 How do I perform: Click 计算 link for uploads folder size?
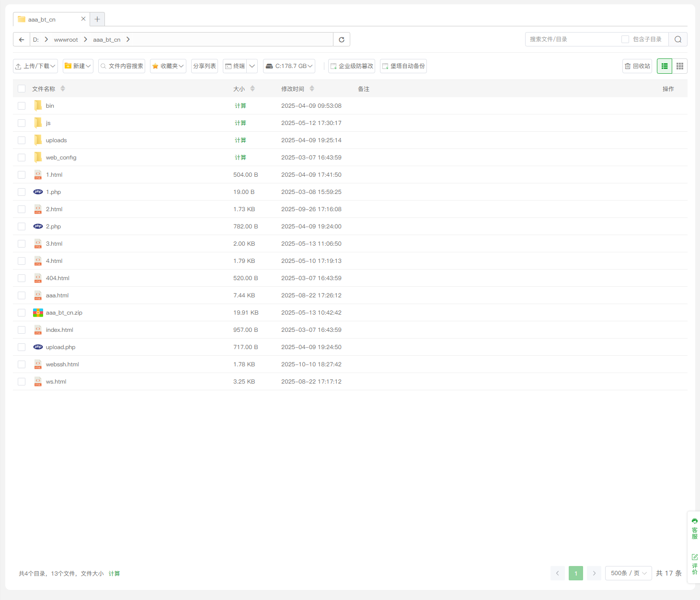pos(240,140)
